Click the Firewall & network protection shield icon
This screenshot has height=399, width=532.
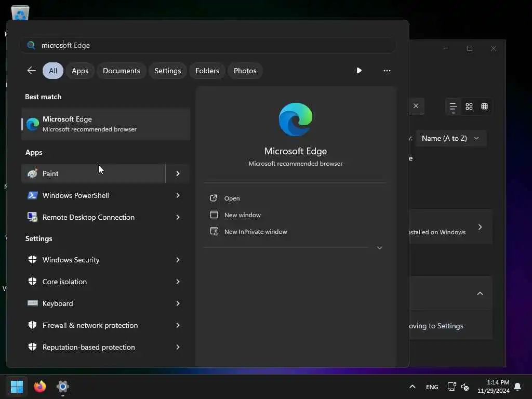click(33, 325)
